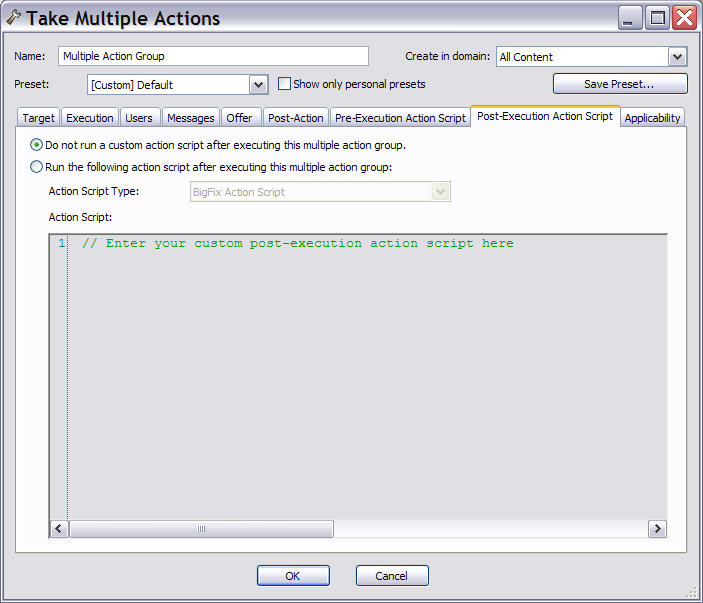Click the 'Action Script:' label
The image size is (703, 603).
(80, 217)
